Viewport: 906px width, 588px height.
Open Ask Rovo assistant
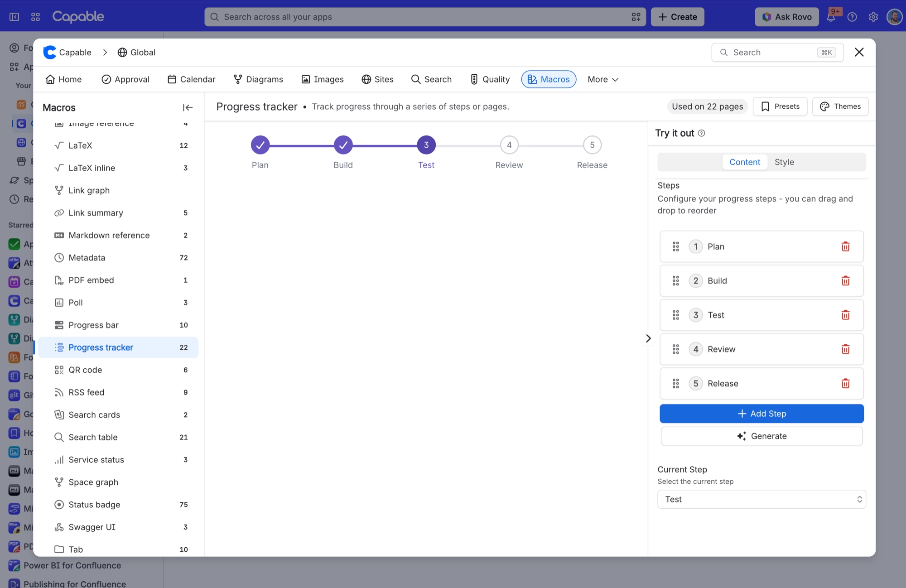coord(786,17)
